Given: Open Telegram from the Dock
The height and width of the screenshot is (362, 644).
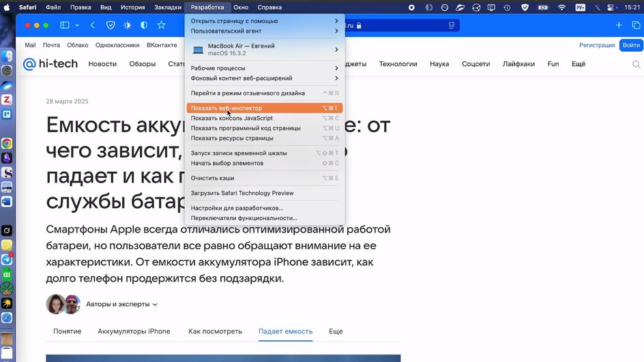Looking at the screenshot, I should click(x=7, y=259).
